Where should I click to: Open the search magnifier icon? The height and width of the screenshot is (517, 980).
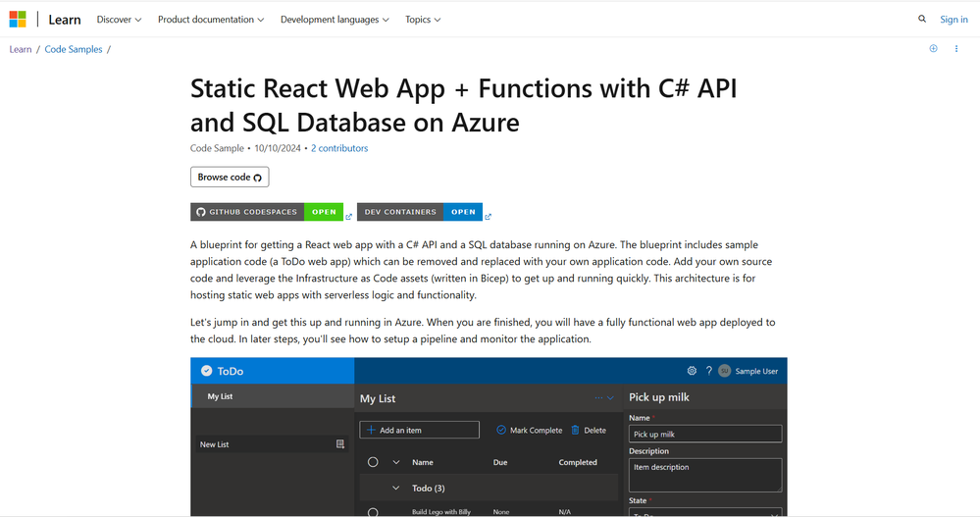922,19
